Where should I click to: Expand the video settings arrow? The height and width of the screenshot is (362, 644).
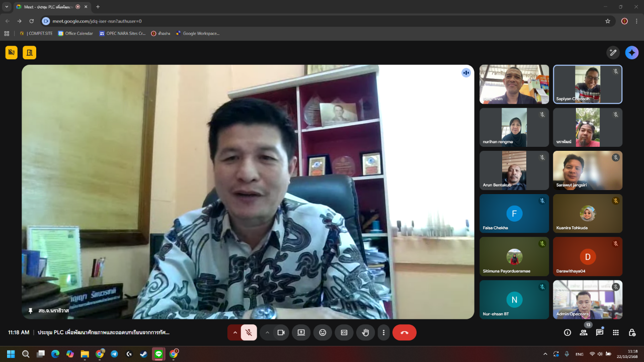[267, 332]
